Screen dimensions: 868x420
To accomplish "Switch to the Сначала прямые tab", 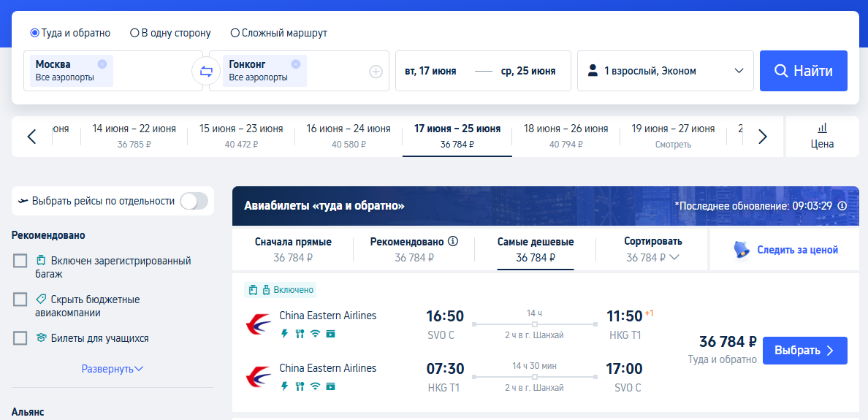I will coord(293,250).
